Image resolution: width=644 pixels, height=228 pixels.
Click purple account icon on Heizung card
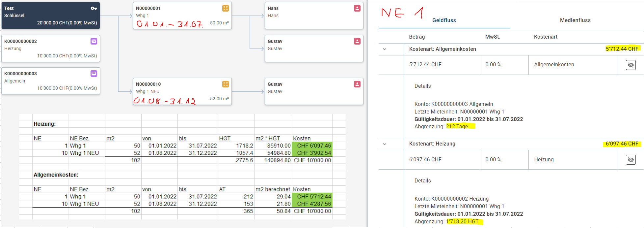point(94,41)
